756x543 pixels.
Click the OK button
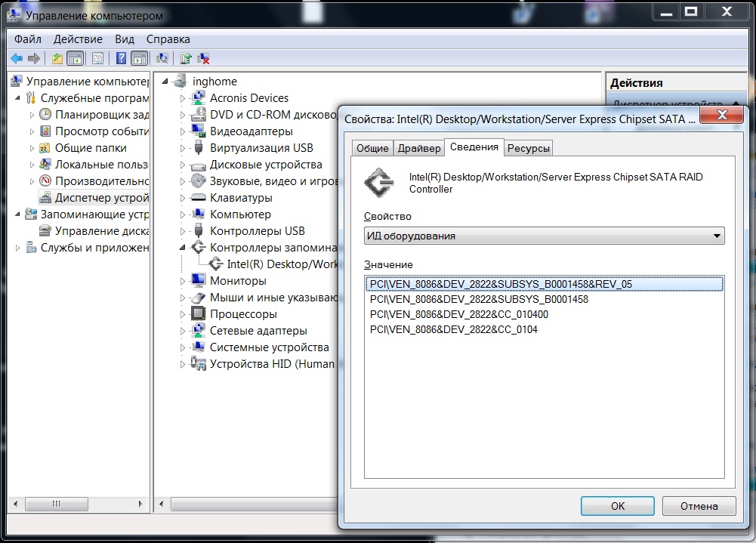[617, 506]
